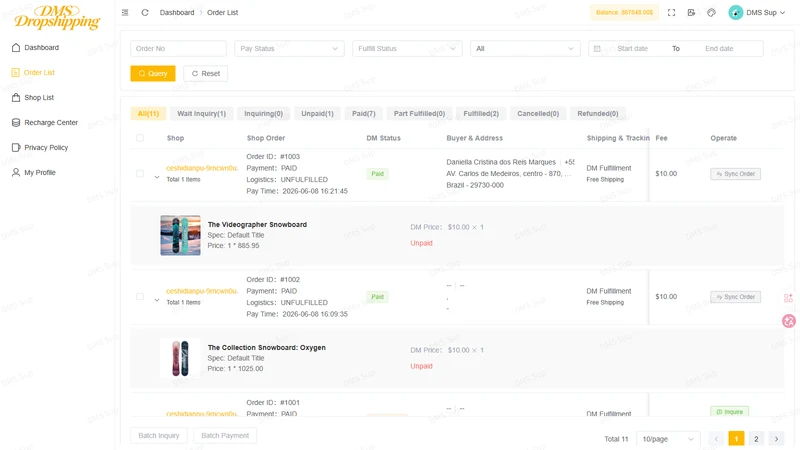Click Unpaid label under Videographer Snowboard
The height and width of the screenshot is (450, 800).
[421, 243]
